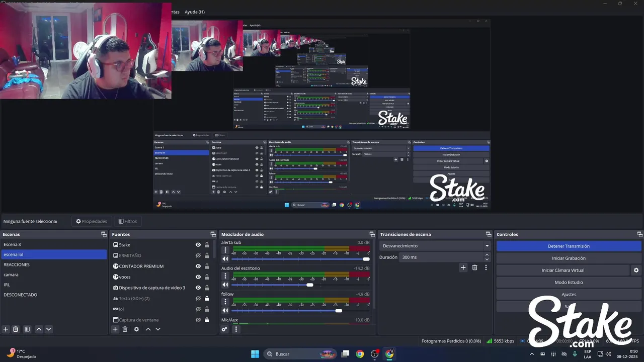
Task: Open Audio del escritorio channel options menu
Action: (x=225, y=276)
